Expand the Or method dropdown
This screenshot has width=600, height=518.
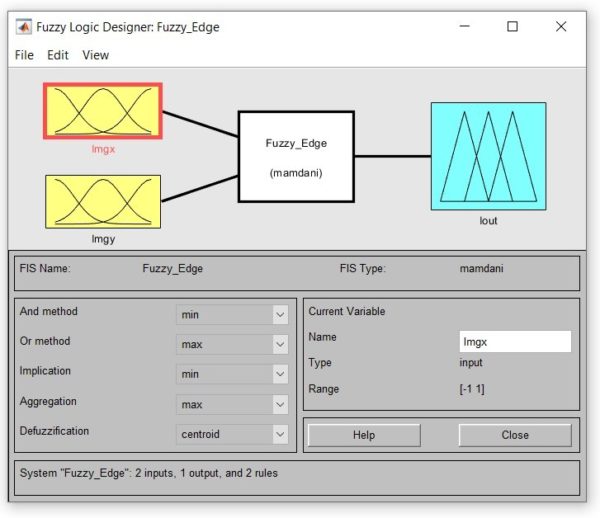(x=232, y=344)
